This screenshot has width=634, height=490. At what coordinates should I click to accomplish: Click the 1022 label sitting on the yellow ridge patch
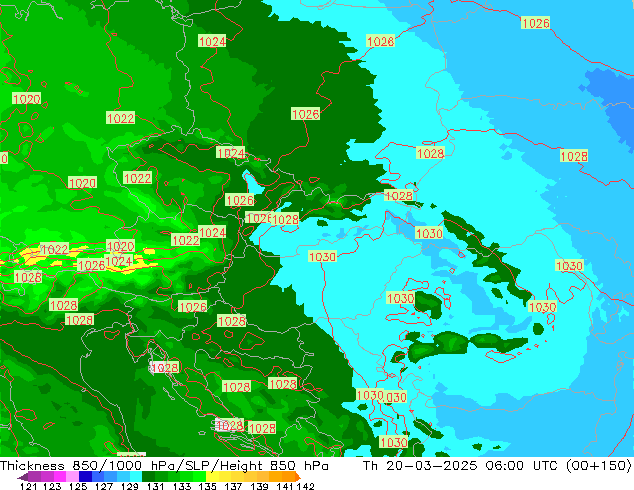(x=55, y=249)
